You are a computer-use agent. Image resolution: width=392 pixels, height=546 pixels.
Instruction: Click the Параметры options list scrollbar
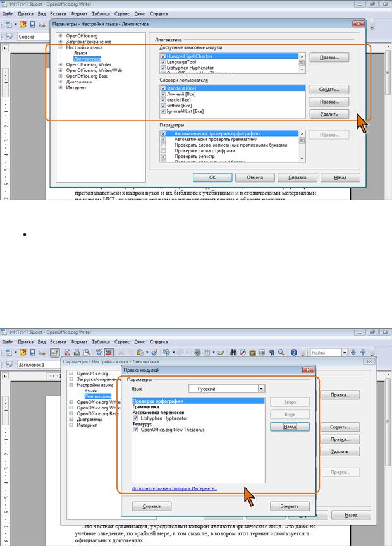tap(302, 146)
